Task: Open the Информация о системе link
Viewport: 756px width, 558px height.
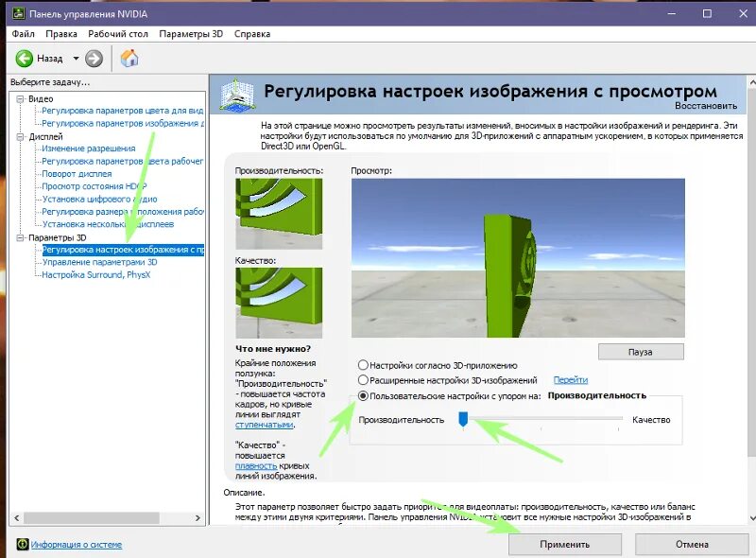Action: (77, 545)
